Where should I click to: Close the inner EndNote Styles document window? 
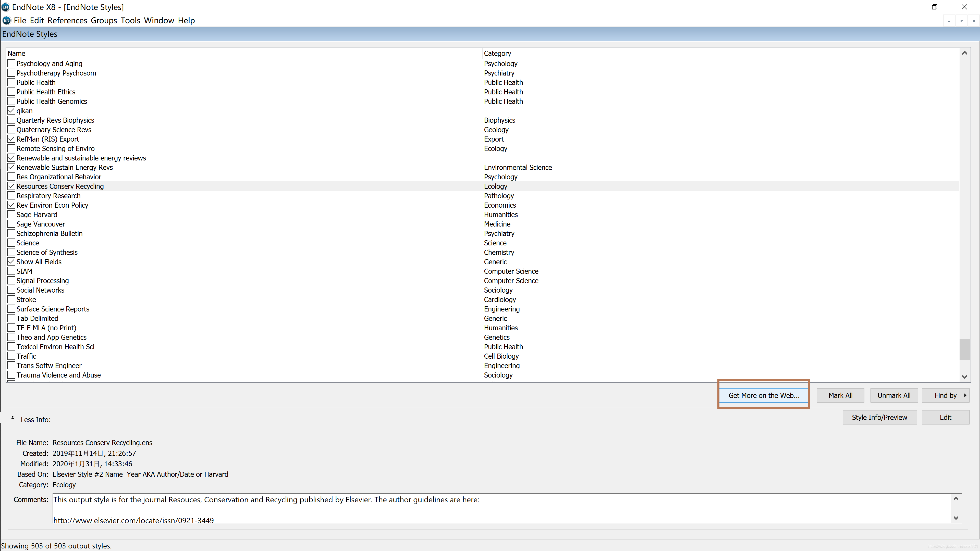pos(974,20)
